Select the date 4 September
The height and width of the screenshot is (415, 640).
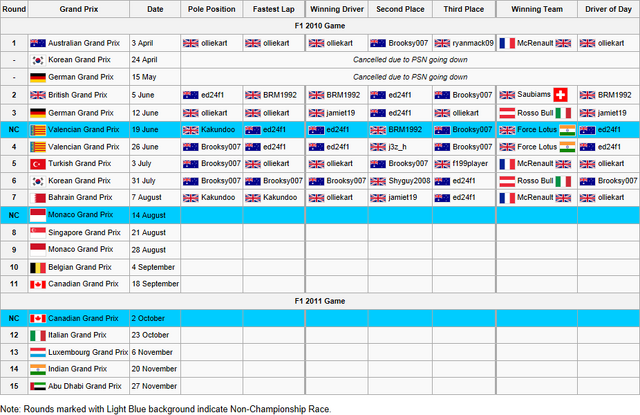coord(153,267)
